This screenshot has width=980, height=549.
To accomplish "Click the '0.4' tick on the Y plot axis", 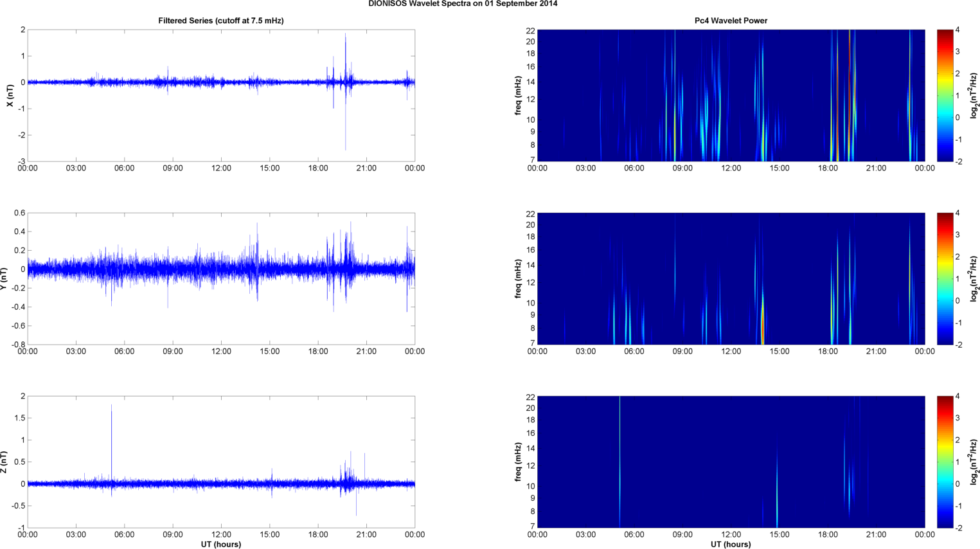I will [x=19, y=231].
